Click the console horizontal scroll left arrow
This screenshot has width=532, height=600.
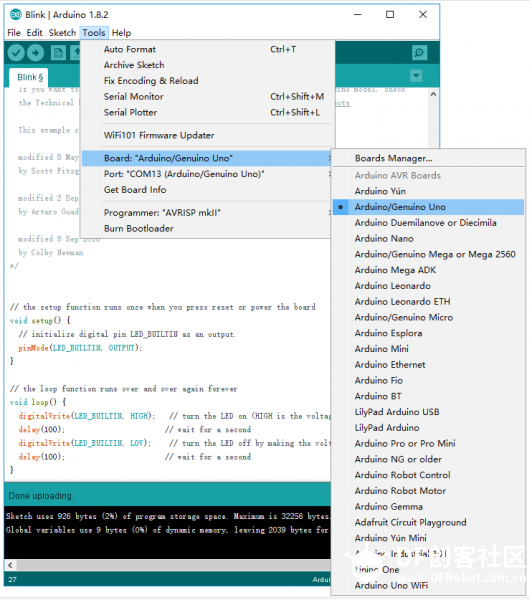[x=10, y=565]
